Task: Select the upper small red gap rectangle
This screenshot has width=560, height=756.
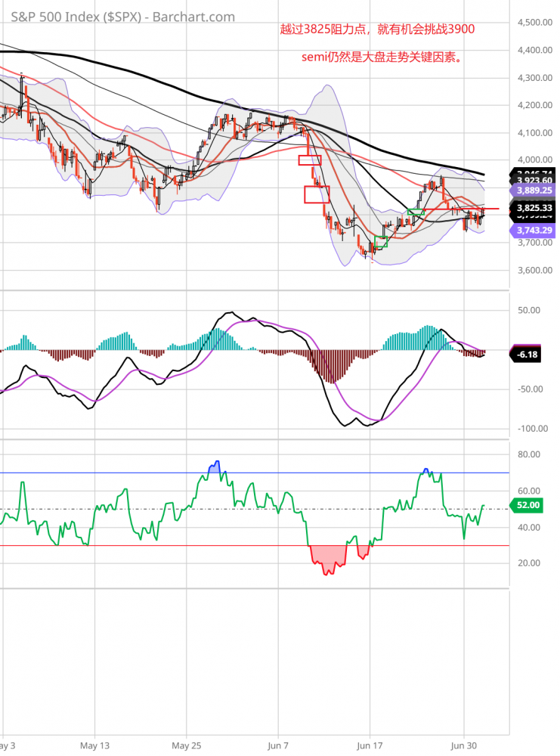Action: click(x=310, y=160)
